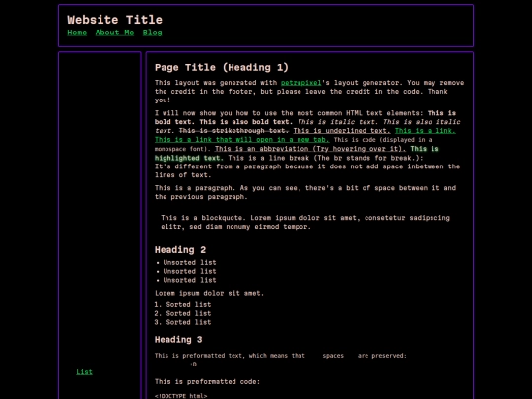
Task: Click the paragraph about space between paragraphs
Action: coord(305,192)
